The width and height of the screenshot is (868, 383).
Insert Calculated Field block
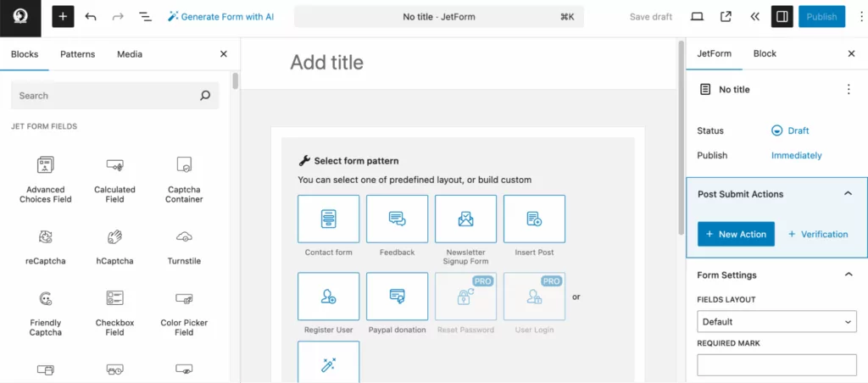point(114,180)
